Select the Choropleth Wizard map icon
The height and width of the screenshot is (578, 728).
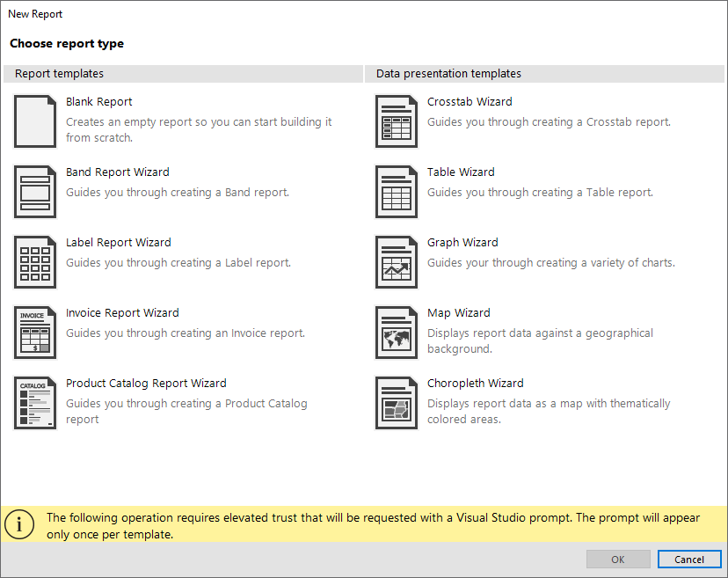pyautogui.click(x=397, y=403)
